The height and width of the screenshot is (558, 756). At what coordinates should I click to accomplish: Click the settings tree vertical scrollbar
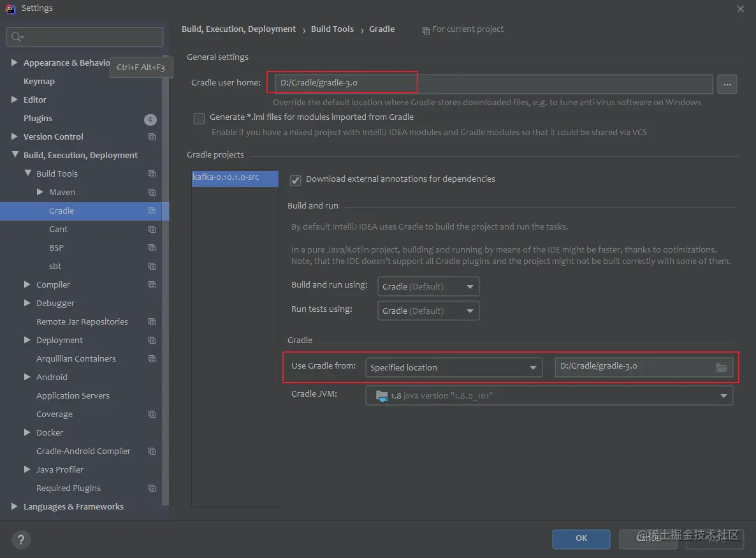pyautogui.click(x=166, y=280)
